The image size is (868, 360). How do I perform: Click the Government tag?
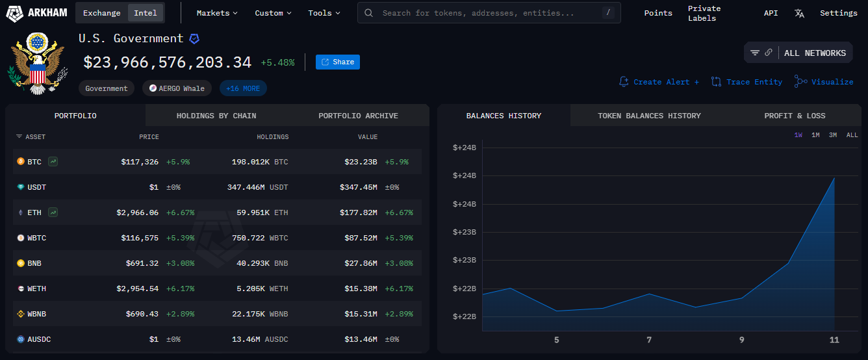[107, 88]
